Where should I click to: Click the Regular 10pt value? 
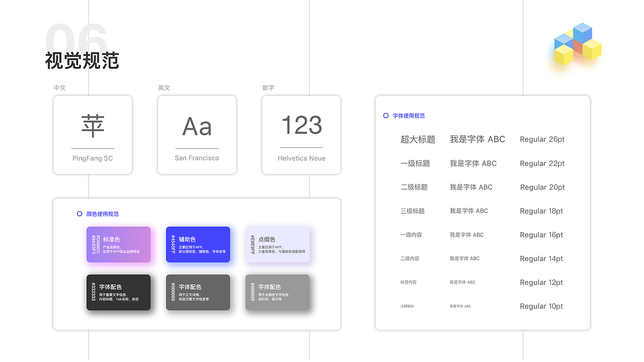[x=541, y=306]
